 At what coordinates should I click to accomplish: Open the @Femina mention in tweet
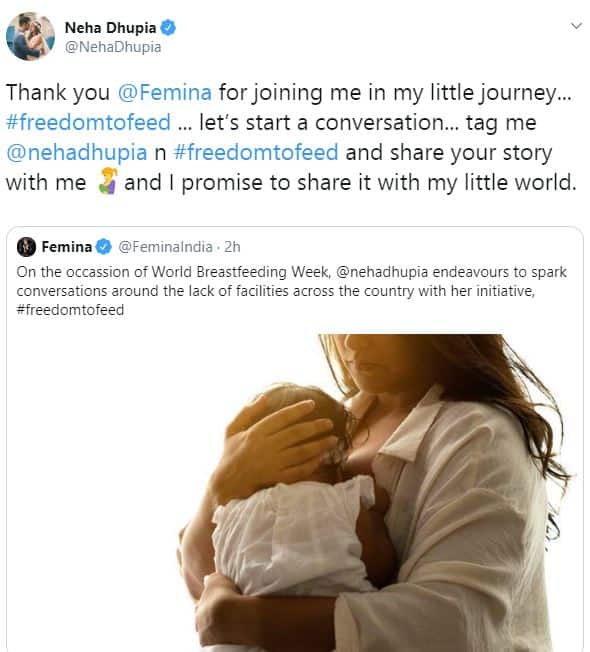tap(165, 92)
